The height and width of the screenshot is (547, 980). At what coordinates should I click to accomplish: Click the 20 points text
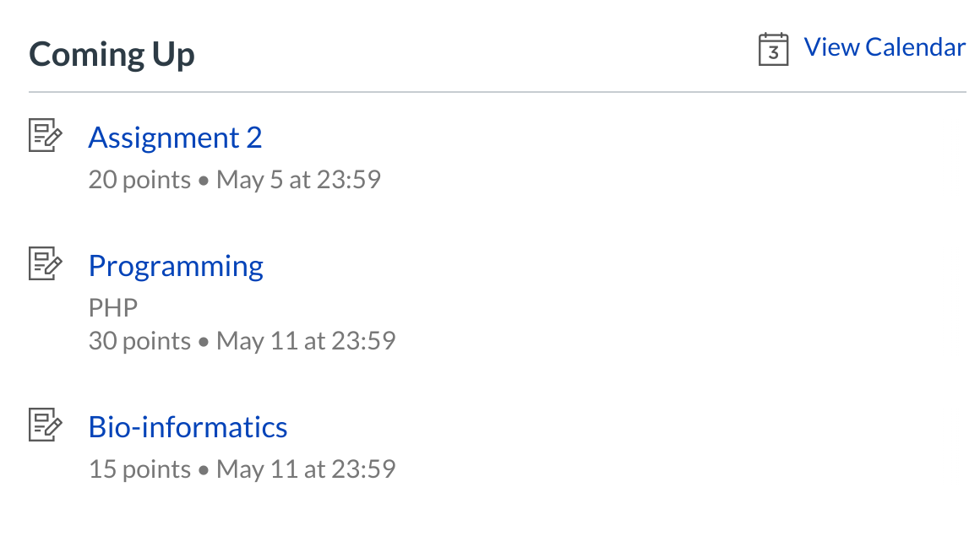[139, 180]
